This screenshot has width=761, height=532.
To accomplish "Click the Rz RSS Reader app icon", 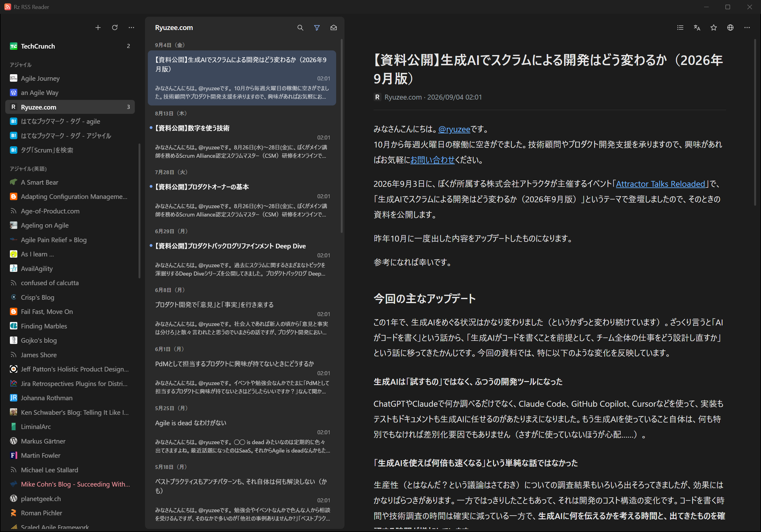I will tap(7, 6).
